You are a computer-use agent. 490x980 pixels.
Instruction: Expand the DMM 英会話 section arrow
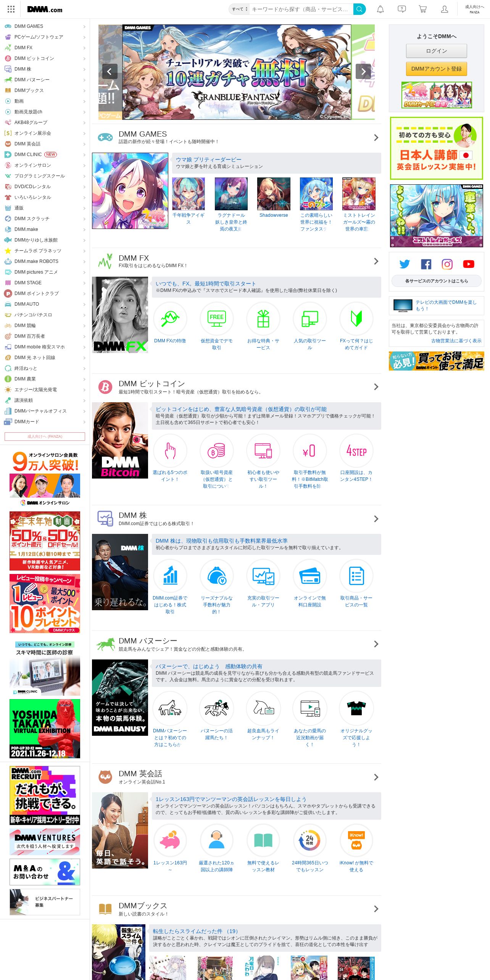376,777
